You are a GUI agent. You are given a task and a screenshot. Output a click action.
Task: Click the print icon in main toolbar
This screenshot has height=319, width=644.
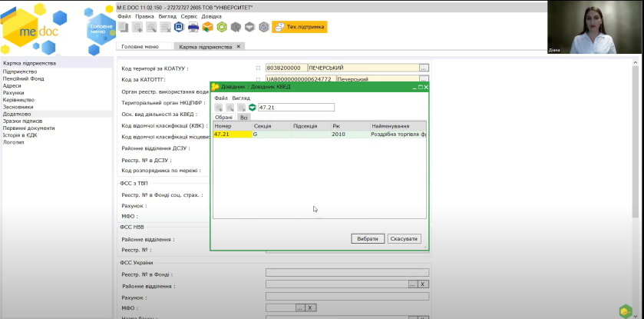point(193,27)
